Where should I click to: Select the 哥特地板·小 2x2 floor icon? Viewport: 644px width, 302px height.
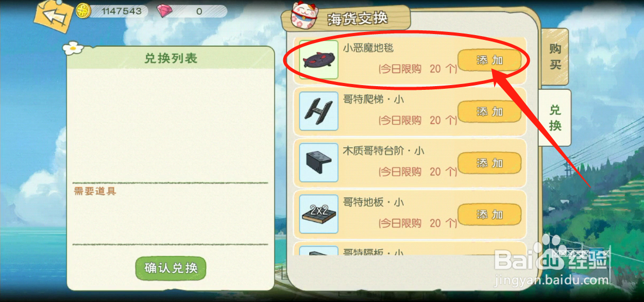(319, 214)
